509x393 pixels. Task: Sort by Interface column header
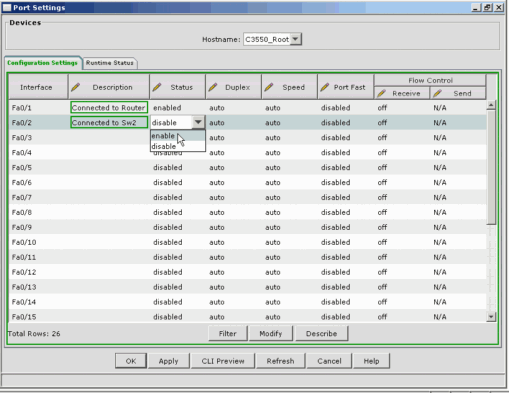click(38, 87)
